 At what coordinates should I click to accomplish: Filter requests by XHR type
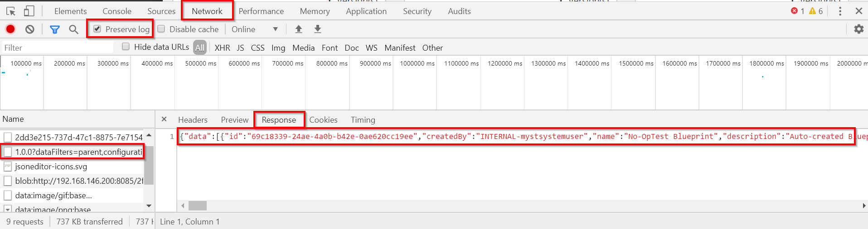tap(222, 48)
